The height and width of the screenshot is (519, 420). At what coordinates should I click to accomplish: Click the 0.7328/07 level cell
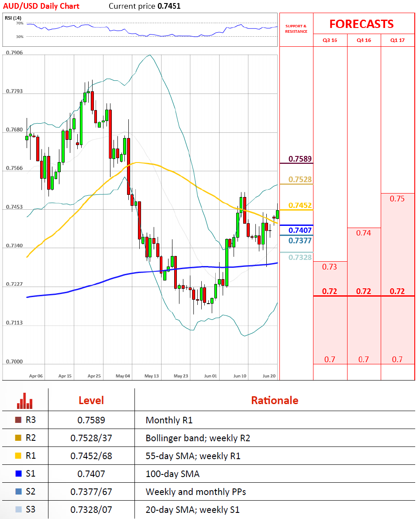point(91,509)
